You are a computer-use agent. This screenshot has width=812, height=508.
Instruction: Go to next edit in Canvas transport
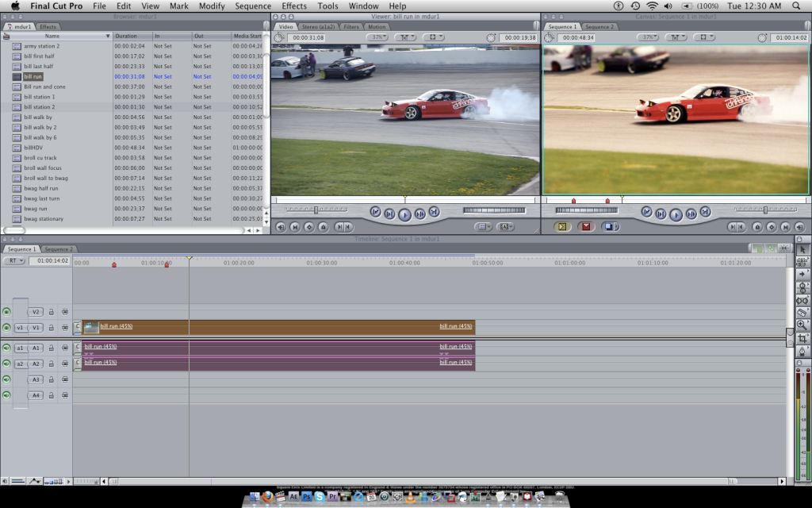click(705, 211)
